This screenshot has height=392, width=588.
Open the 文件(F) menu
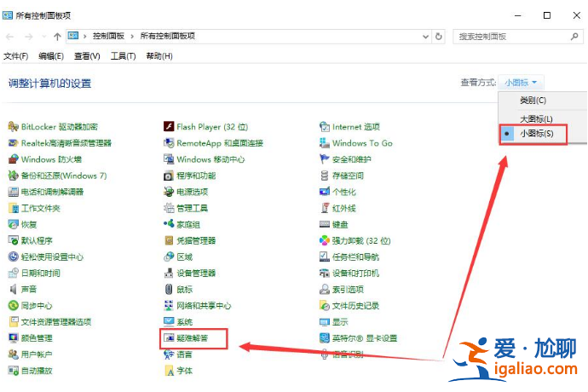(x=15, y=56)
